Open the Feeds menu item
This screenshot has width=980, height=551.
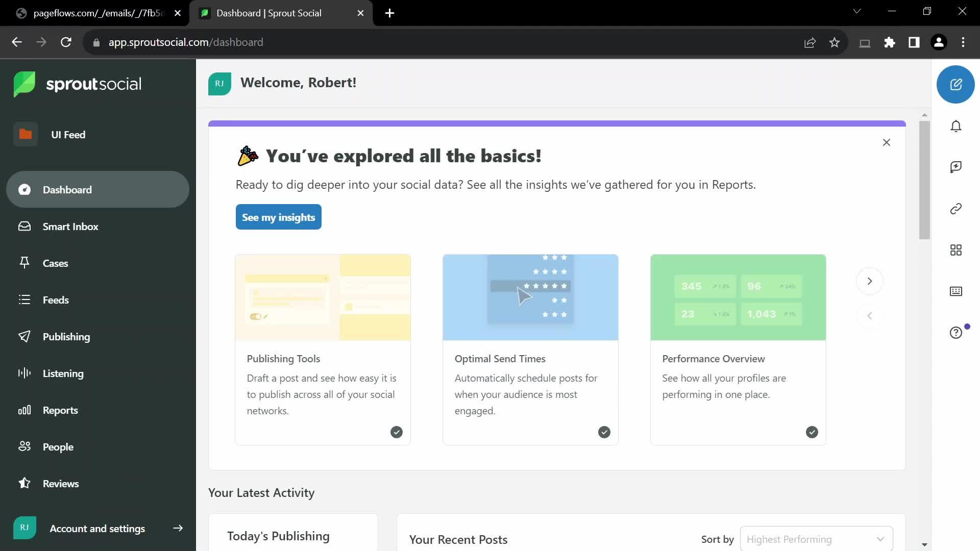pyautogui.click(x=56, y=299)
